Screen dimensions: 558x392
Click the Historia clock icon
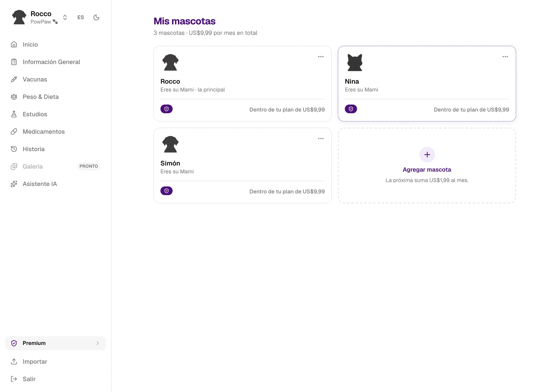click(x=14, y=149)
